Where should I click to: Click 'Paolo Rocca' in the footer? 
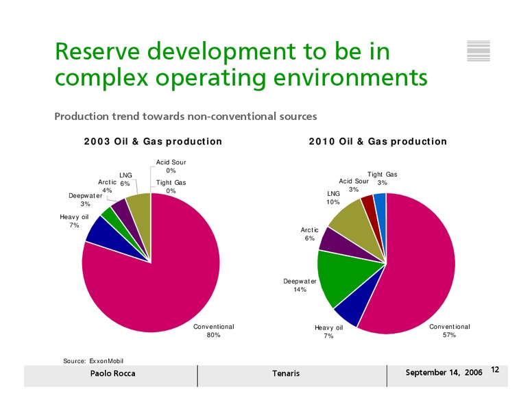(x=112, y=374)
